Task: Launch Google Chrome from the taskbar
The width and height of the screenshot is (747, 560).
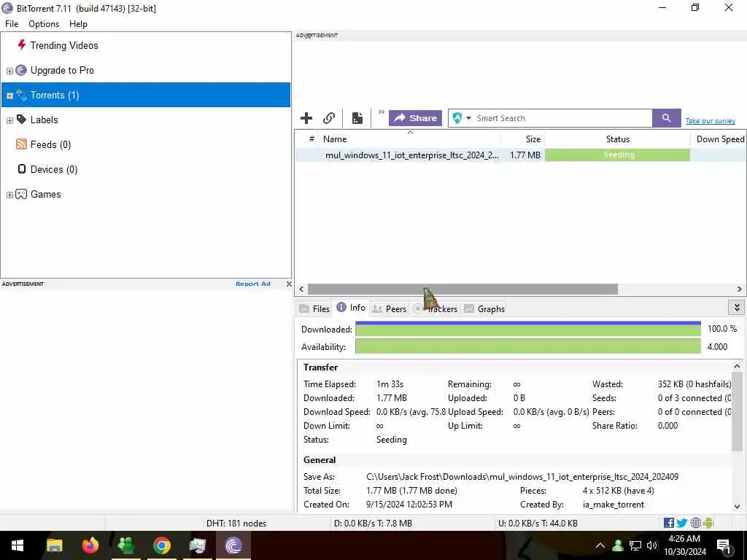Action: [162, 545]
